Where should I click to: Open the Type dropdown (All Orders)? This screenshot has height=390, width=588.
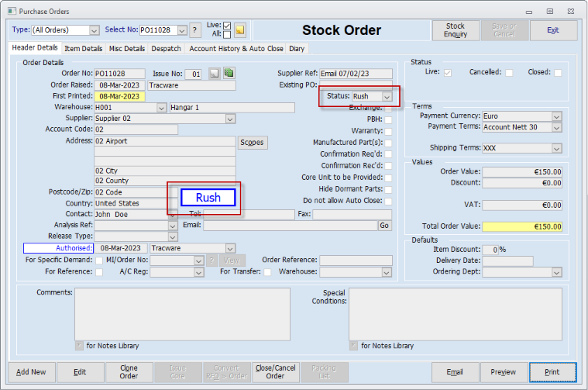pos(95,30)
